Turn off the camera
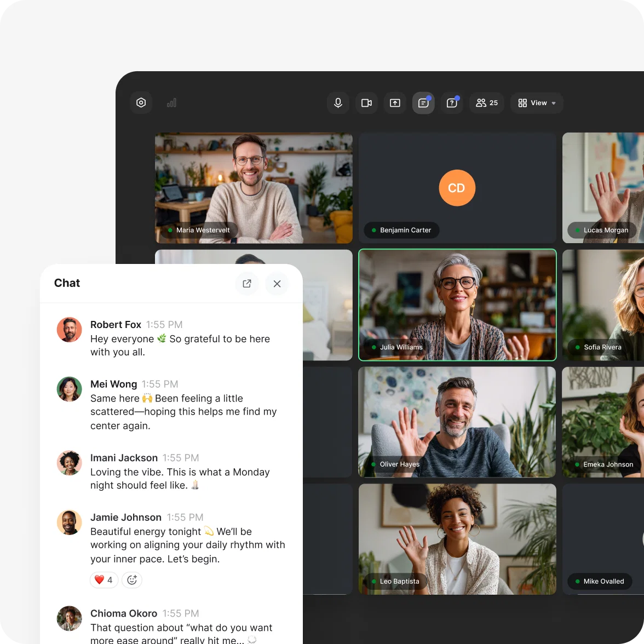 coord(366,103)
